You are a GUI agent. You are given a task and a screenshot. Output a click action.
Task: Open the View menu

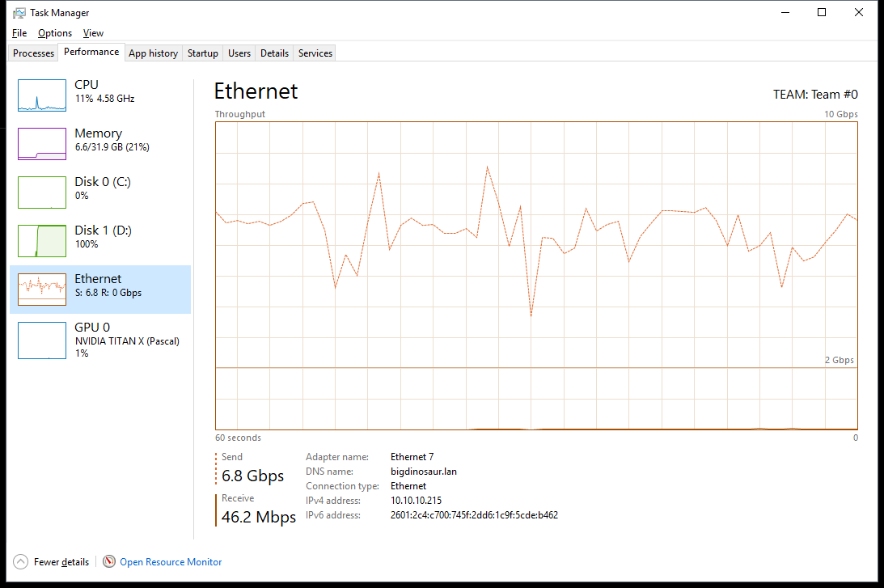click(93, 33)
